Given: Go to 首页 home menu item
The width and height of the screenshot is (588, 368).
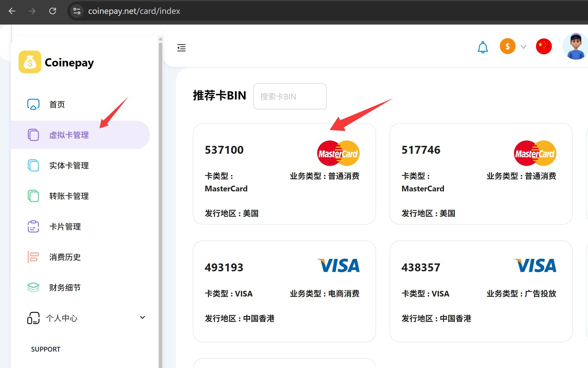Looking at the screenshot, I should pyautogui.click(x=57, y=104).
